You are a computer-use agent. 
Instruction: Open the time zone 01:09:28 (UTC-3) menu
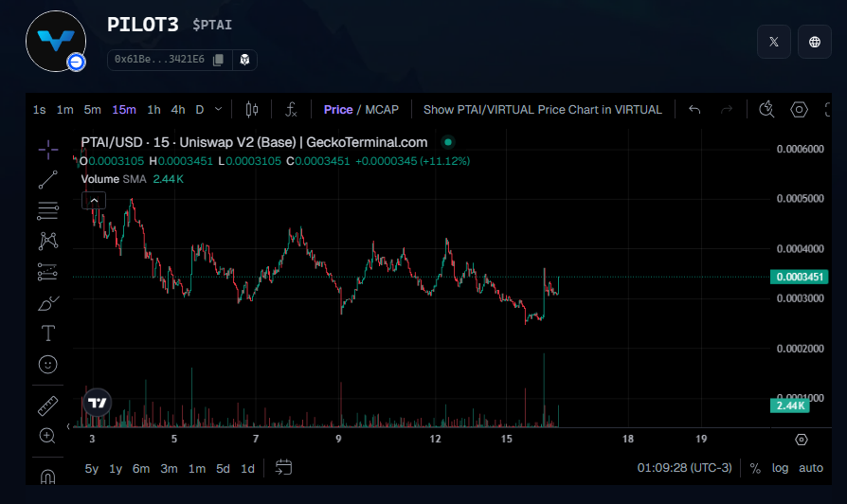(x=684, y=468)
